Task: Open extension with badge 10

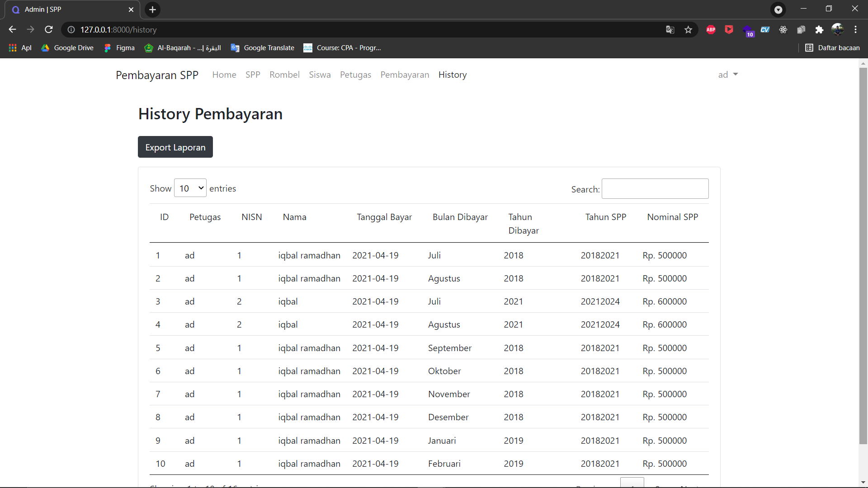Action: (x=748, y=31)
